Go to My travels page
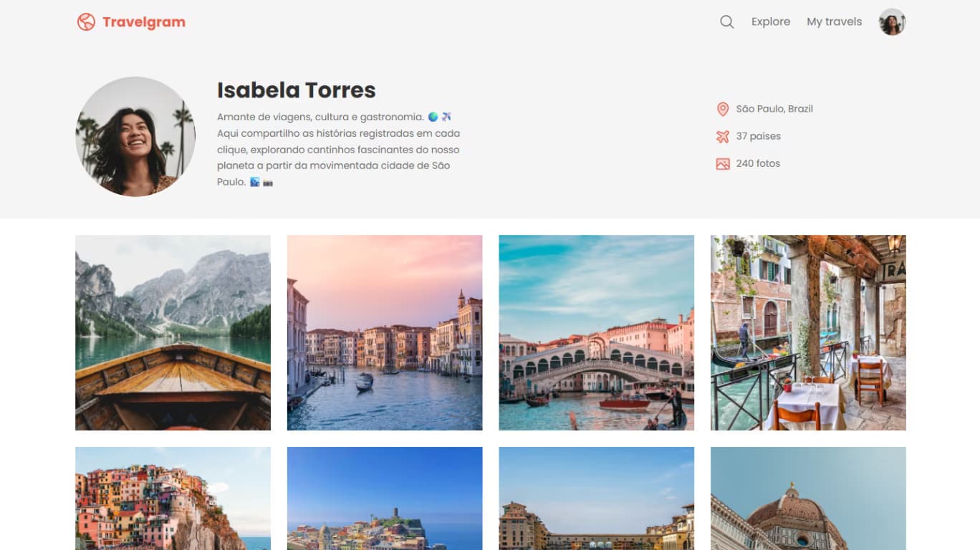This screenshot has width=980, height=550. pyautogui.click(x=834, y=22)
